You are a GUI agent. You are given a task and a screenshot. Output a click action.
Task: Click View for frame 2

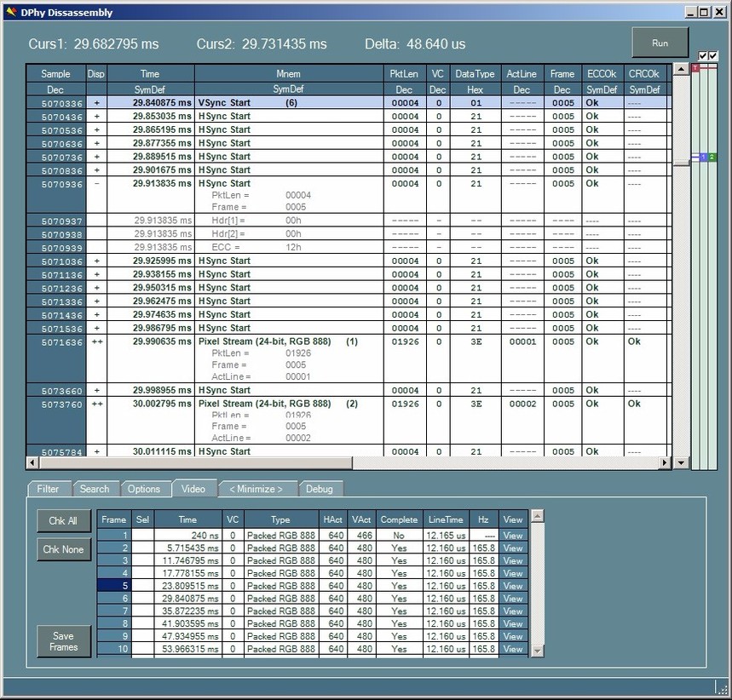(x=513, y=548)
